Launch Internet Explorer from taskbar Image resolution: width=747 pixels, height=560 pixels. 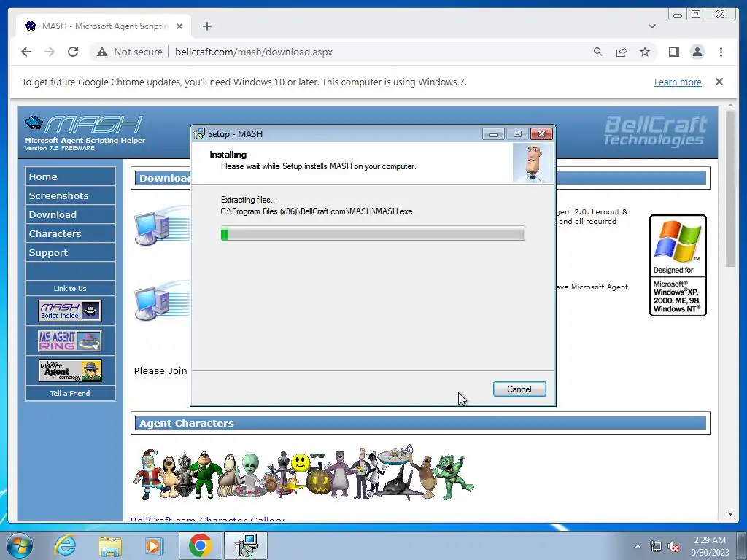[x=65, y=545]
